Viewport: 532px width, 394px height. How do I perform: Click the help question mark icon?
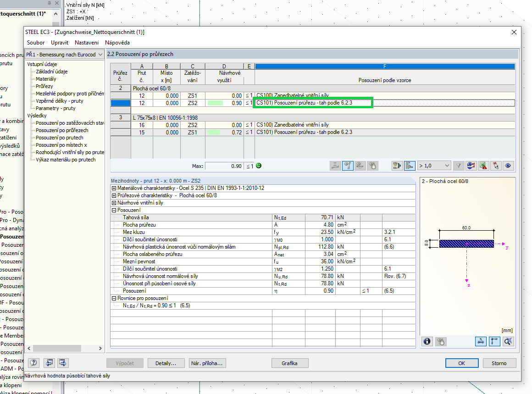pyautogui.click(x=33, y=363)
